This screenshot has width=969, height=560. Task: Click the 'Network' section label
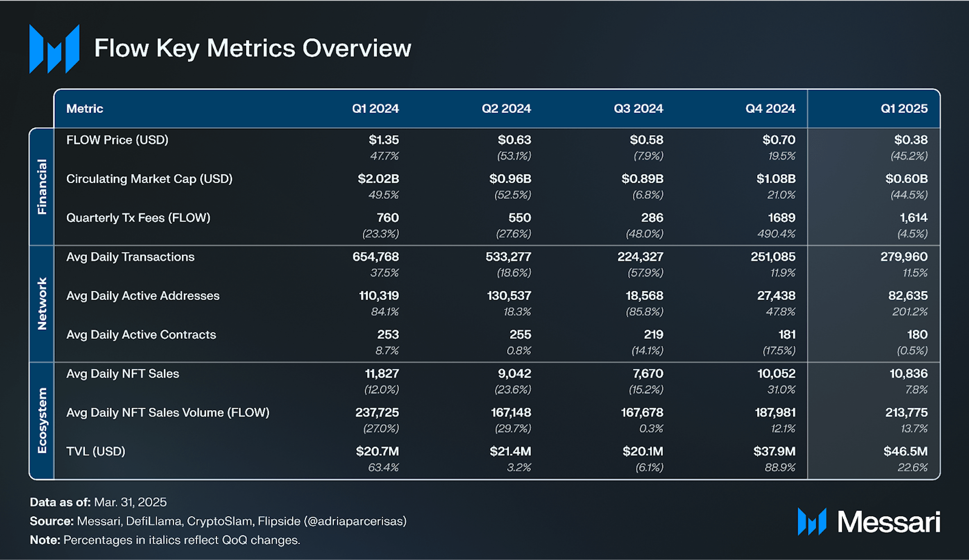(42, 304)
